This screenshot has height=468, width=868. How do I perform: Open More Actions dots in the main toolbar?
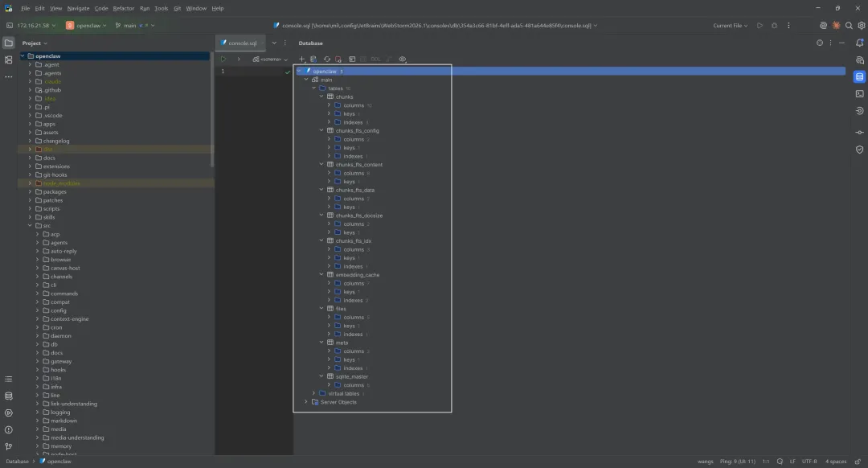tap(788, 26)
